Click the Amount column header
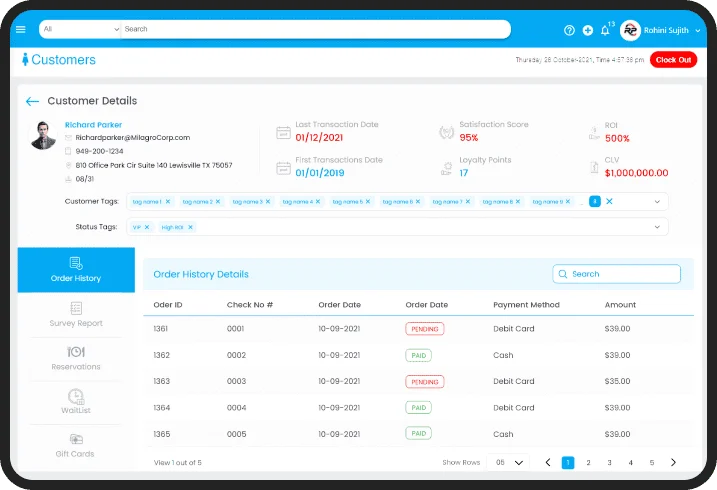 tap(620, 305)
